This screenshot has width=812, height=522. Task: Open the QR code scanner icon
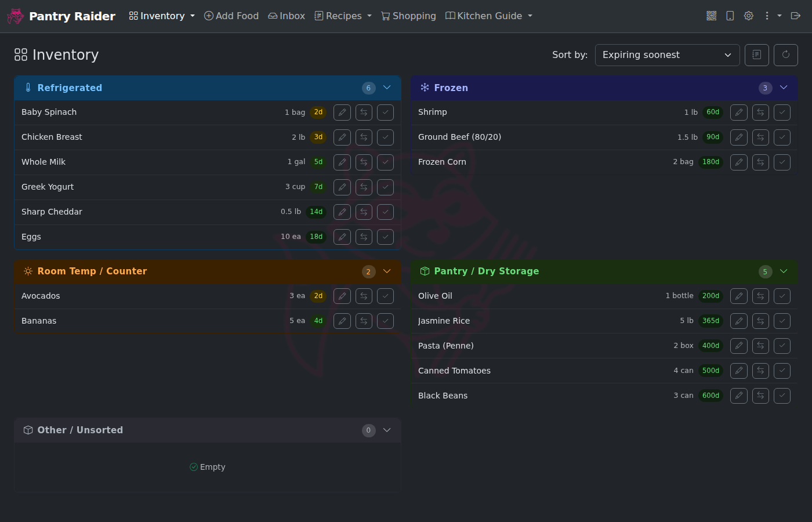(712, 16)
